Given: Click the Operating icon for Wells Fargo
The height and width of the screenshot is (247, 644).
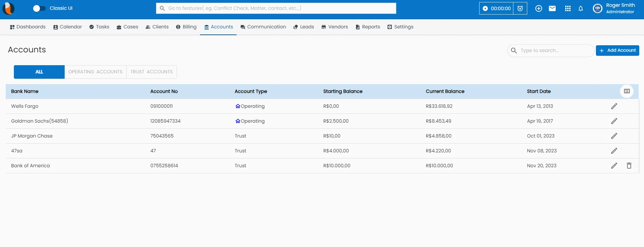Looking at the screenshot, I should coord(238,106).
